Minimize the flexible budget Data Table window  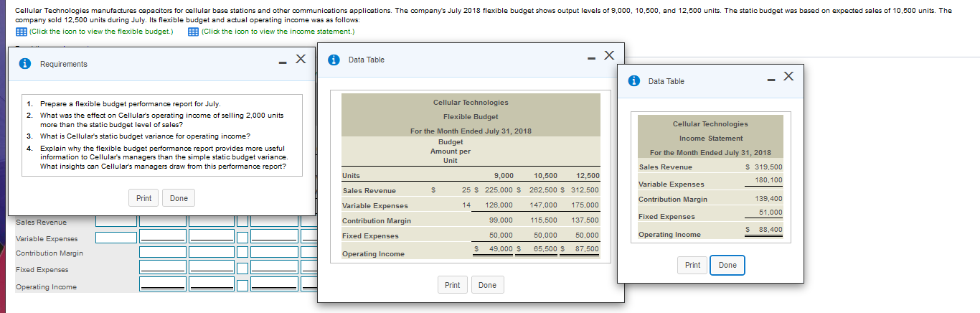click(x=590, y=57)
